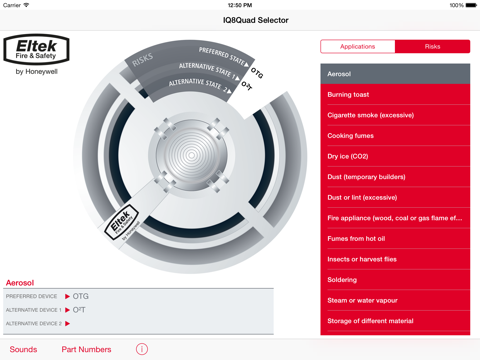480x360 pixels.
Task: Tap PREFERRED STATE on the wheel
Action: (223, 56)
